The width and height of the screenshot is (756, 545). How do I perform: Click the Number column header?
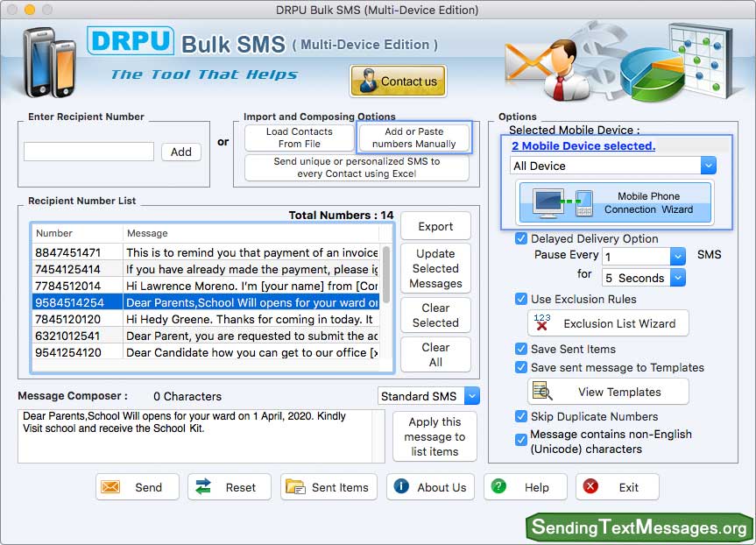pyautogui.click(x=77, y=233)
